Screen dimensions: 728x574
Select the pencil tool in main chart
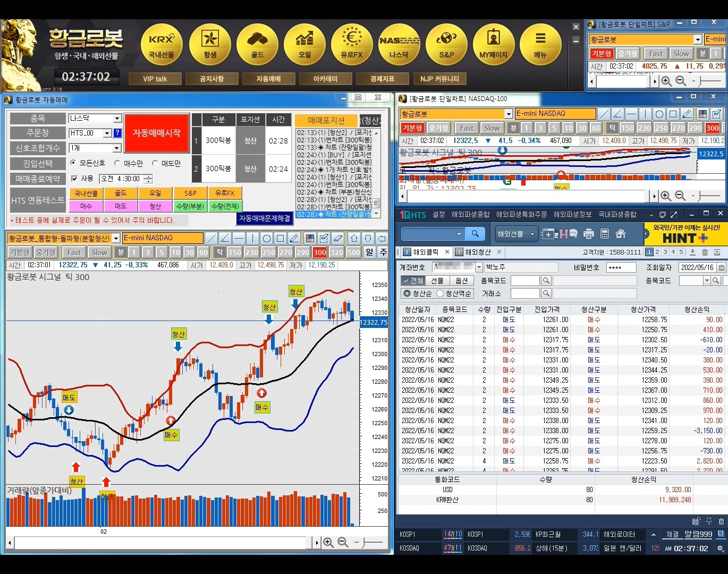(x=294, y=238)
